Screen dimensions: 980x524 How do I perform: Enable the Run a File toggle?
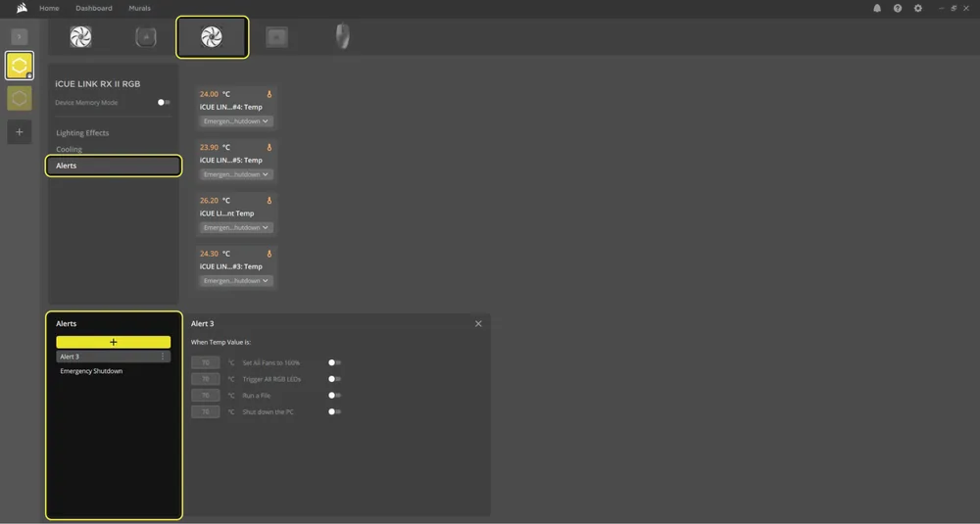pyautogui.click(x=334, y=396)
